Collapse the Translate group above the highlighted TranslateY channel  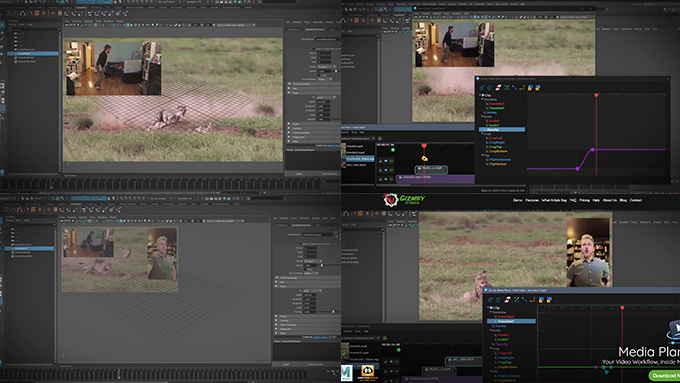pos(491,312)
